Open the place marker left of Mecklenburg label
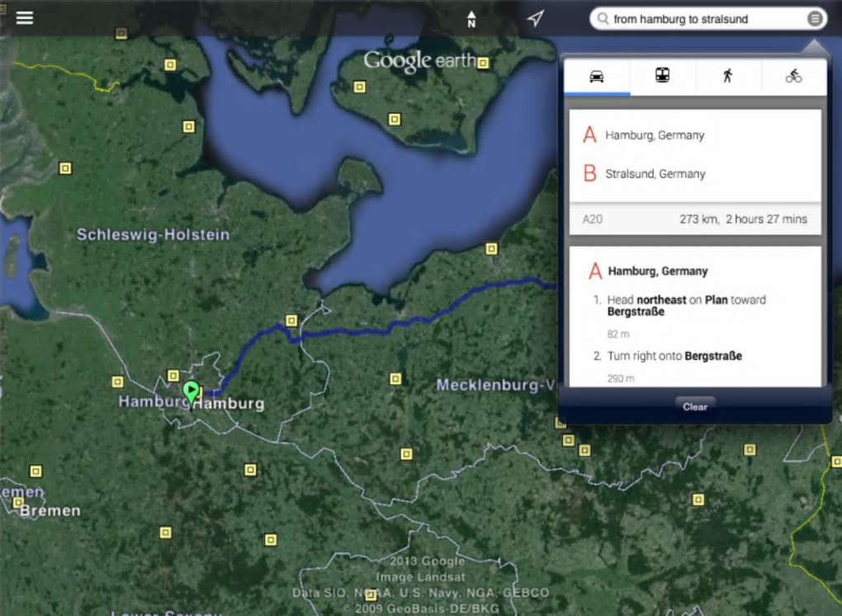Screen dimensions: 842x616 395,379
